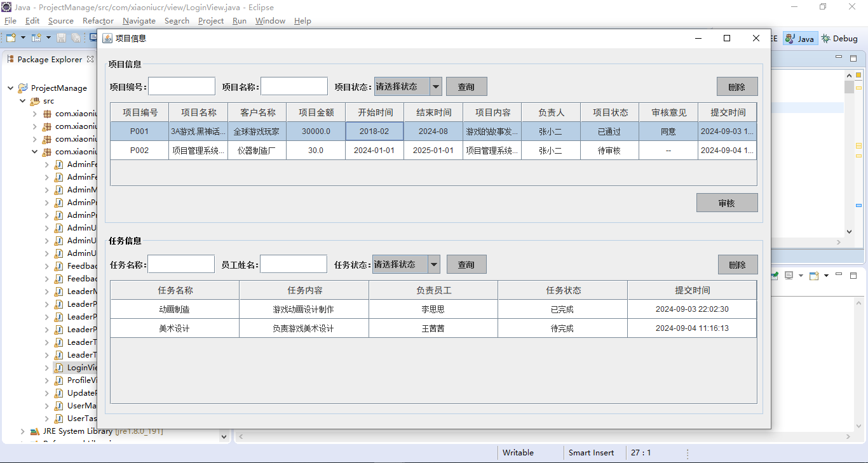The height and width of the screenshot is (463, 868).
Task: Click 查询 in the 项目信息 section
Action: [x=466, y=86]
